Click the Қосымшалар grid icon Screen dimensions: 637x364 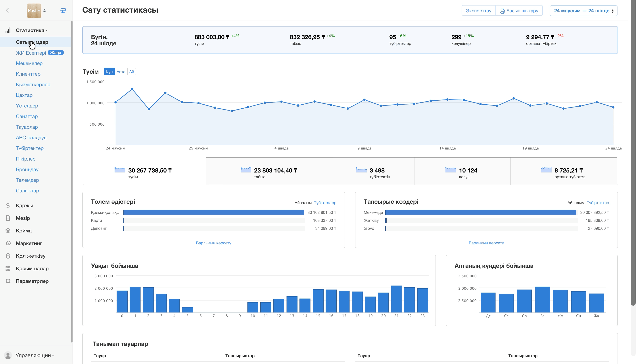coord(8,268)
